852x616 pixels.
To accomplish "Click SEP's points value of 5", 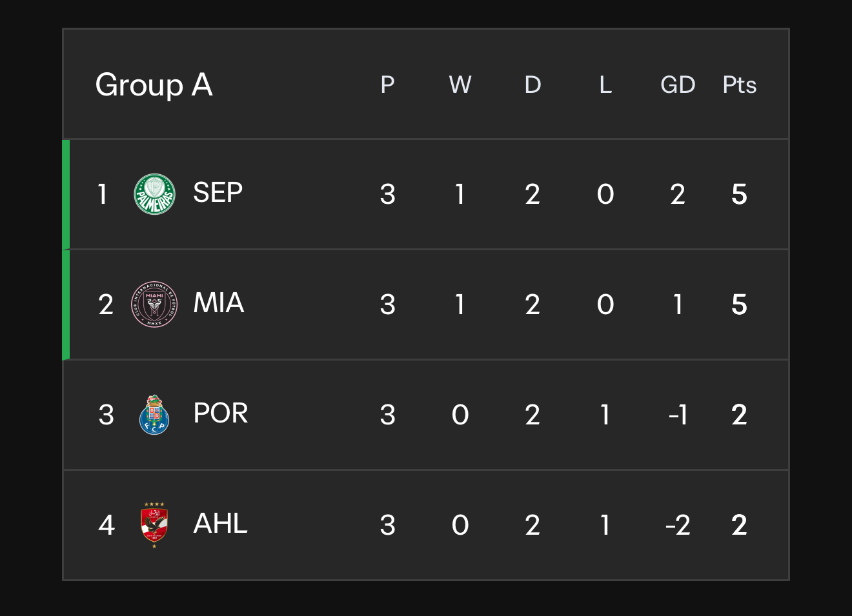I will coord(739,194).
